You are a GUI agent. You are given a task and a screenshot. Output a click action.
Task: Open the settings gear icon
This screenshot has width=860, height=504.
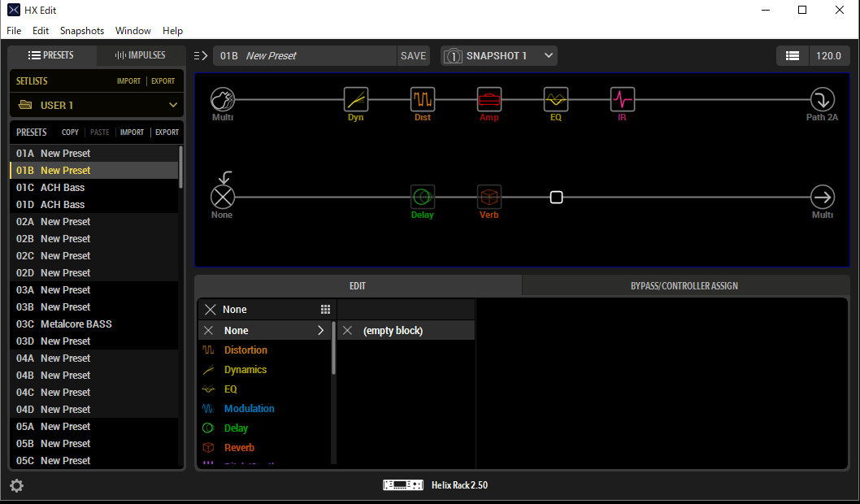17,485
